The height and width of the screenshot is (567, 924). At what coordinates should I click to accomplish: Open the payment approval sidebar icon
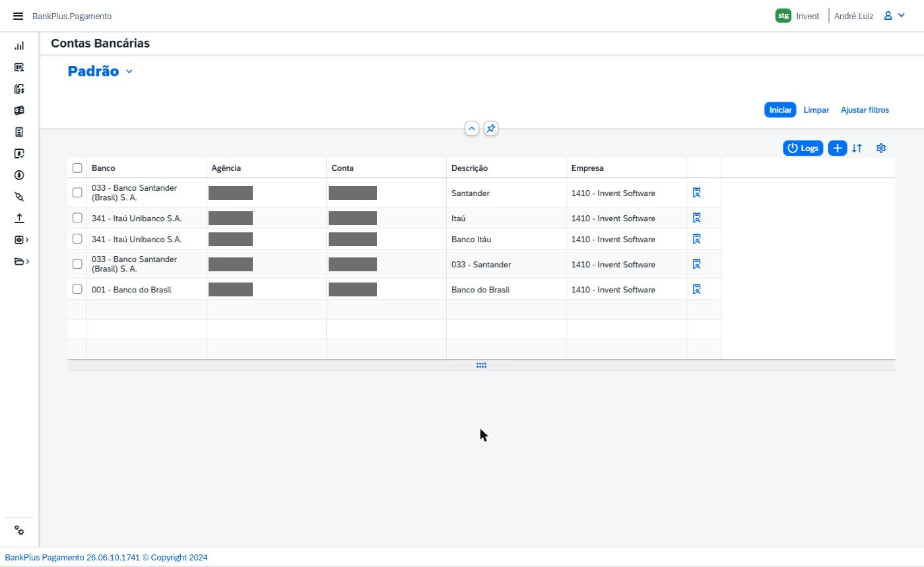[x=19, y=154]
